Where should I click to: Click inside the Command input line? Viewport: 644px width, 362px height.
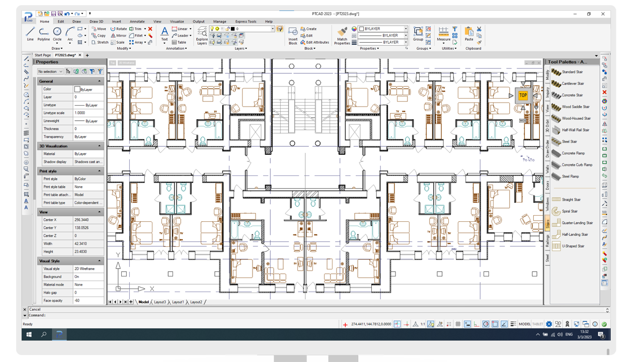pos(60,316)
